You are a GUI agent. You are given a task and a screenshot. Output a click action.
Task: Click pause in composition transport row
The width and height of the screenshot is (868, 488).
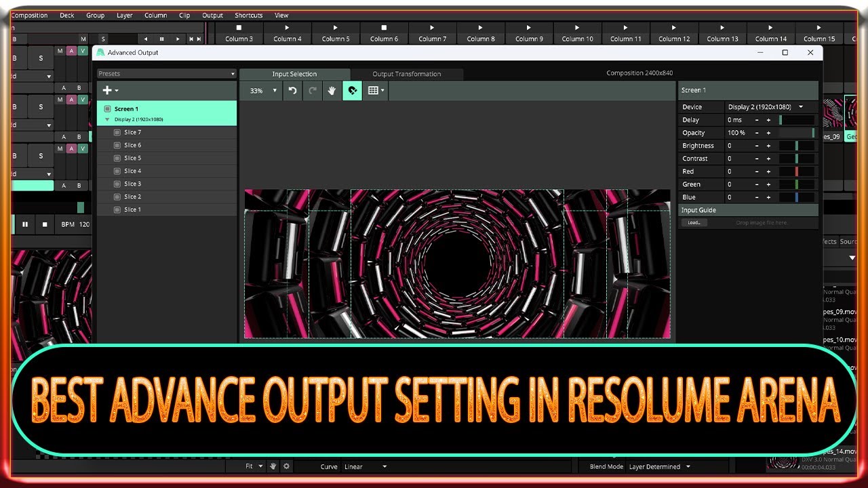(x=161, y=39)
